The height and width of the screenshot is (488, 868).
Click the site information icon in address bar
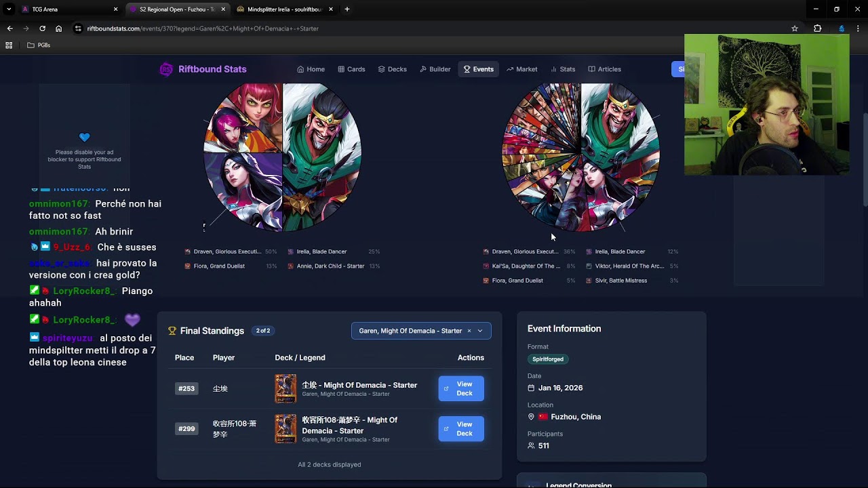pyautogui.click(x=78, y=28)
